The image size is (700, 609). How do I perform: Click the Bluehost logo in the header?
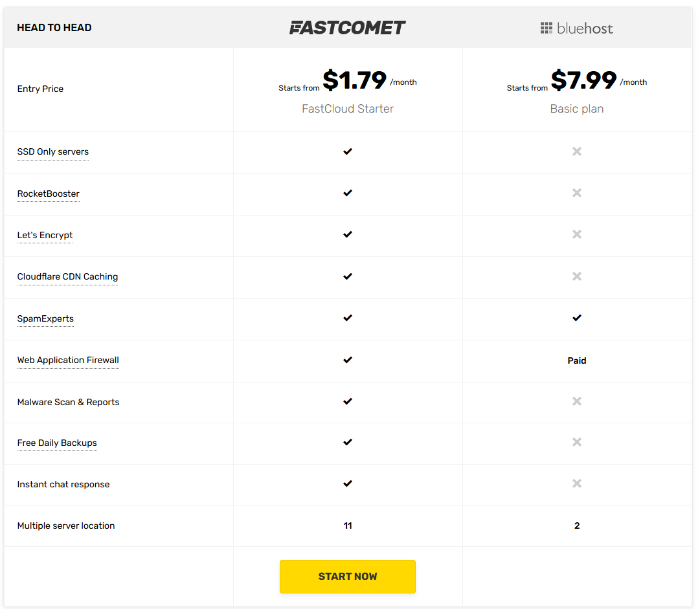pyautogui.click(x=576, y=28)
